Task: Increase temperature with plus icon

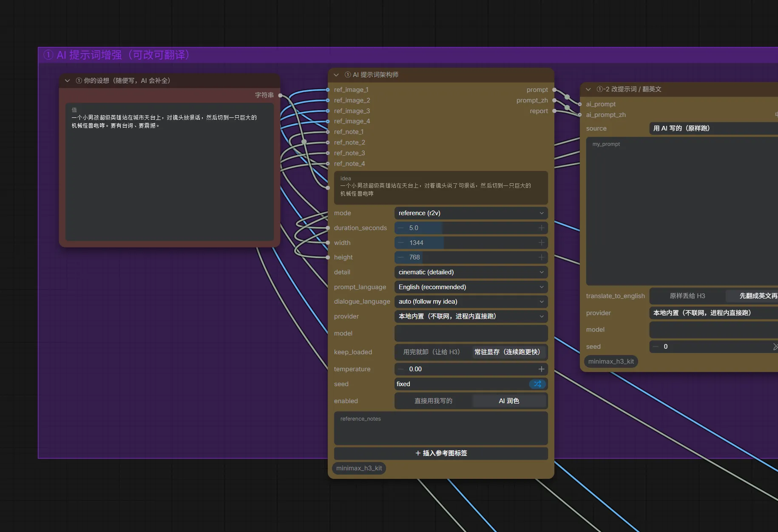Action: tap(541, 369)
